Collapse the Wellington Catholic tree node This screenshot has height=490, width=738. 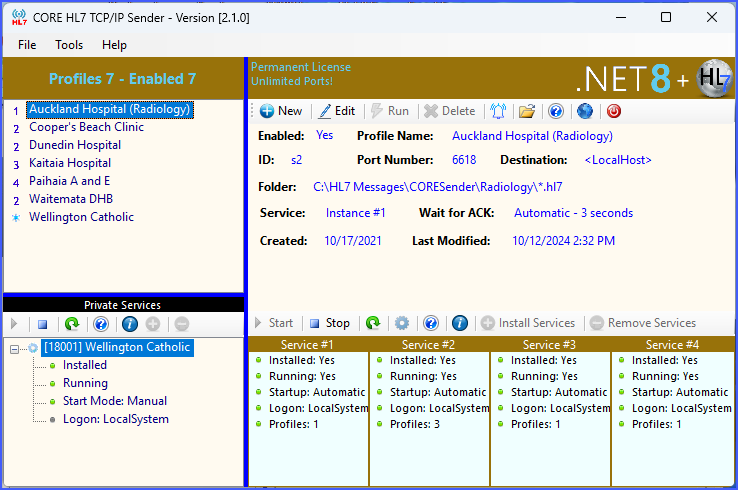[x=17, y=348]
